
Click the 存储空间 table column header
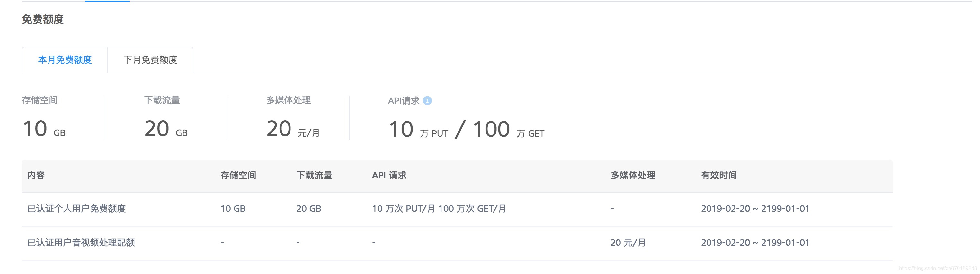pos(238,175)
